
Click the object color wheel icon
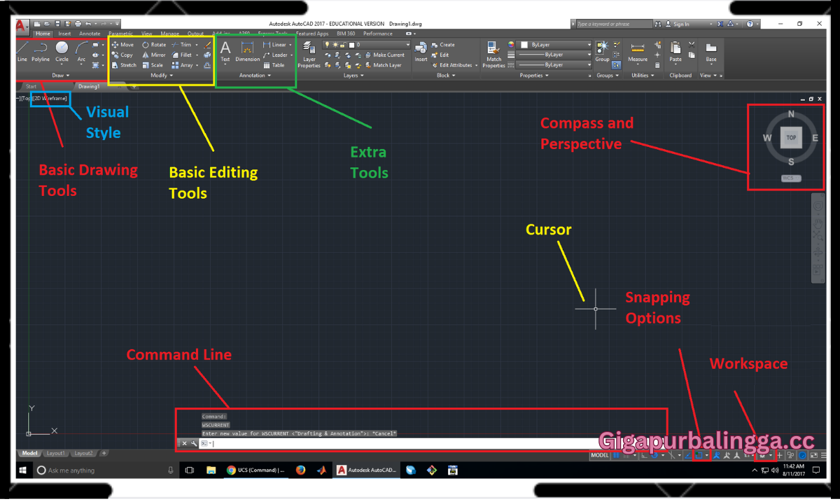coord(510,45)
